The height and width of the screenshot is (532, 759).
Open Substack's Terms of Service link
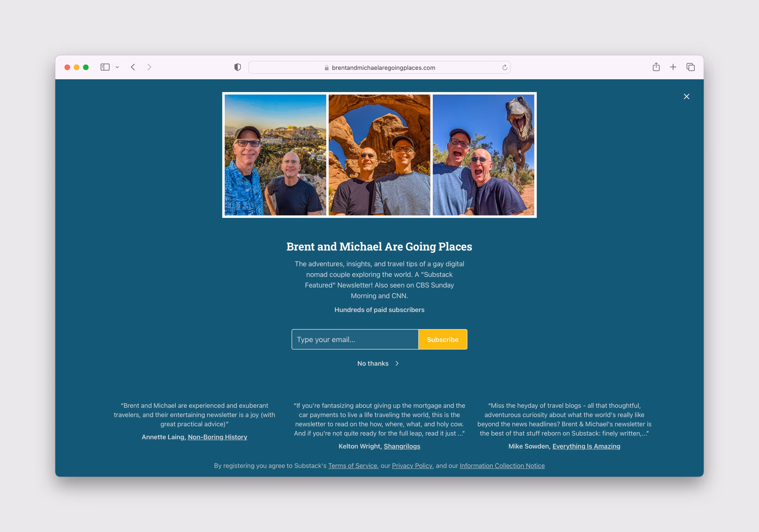[x=352, y=466]
